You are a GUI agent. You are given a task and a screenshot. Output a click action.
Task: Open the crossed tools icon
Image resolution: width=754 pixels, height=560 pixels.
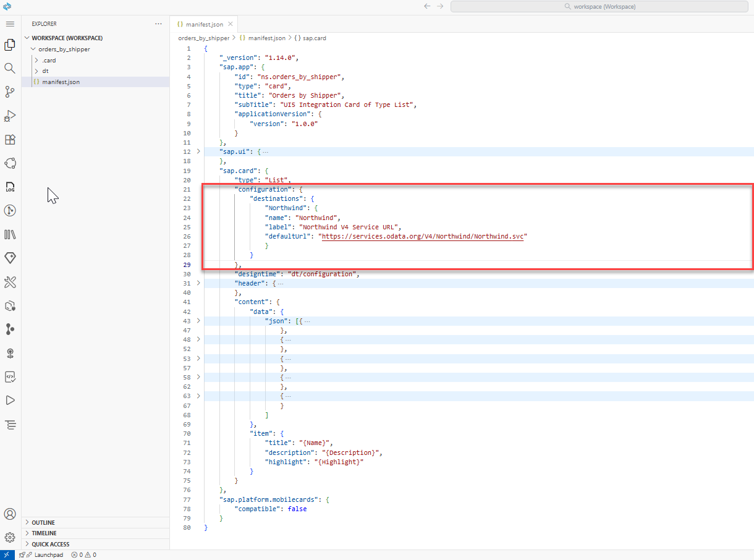coord(10,282)
